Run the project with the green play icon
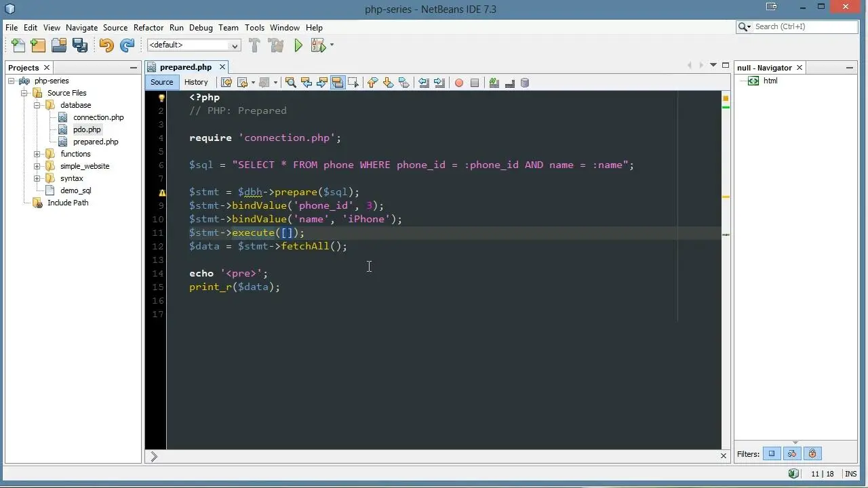Screen dimensions: 868x488 298,45
